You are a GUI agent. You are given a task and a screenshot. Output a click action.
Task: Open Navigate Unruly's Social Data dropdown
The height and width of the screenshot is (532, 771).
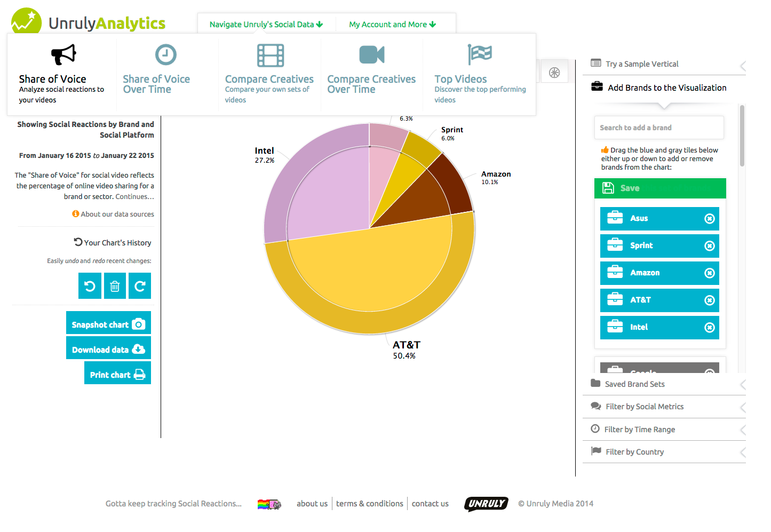tap(266, 24)
